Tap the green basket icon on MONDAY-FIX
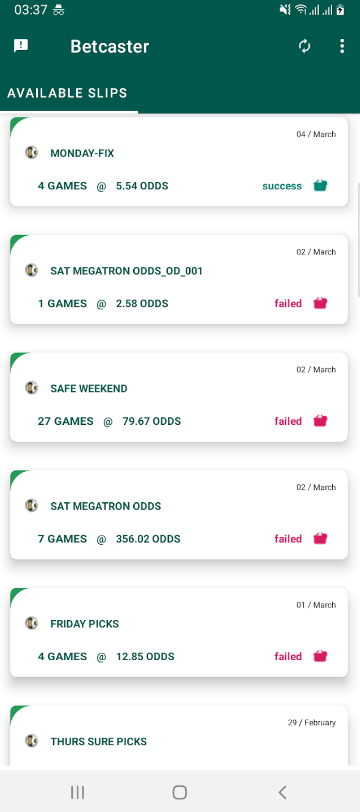 [x=321, y=185]
